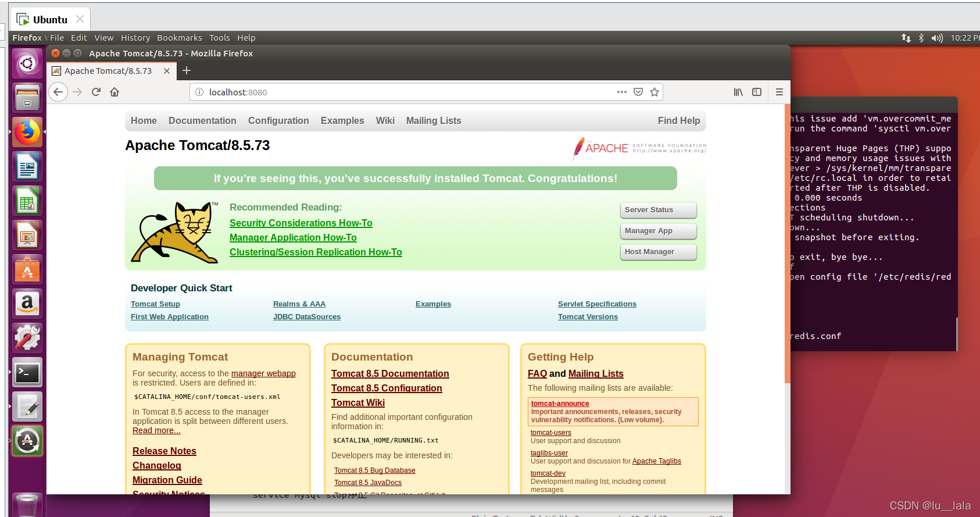Open JDBC DataSources link
The image size is (980, 517).
tap(307, 317)
